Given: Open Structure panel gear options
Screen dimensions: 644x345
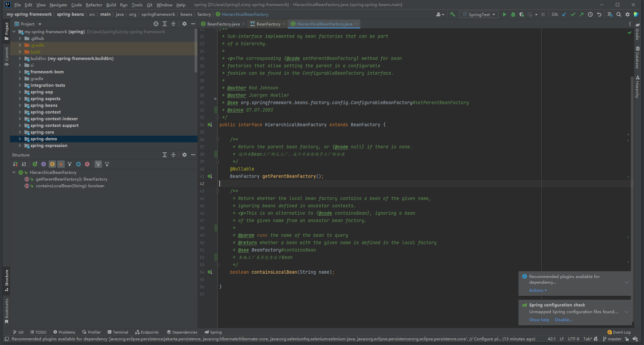Looking at the screenshot, I should 184,155.
